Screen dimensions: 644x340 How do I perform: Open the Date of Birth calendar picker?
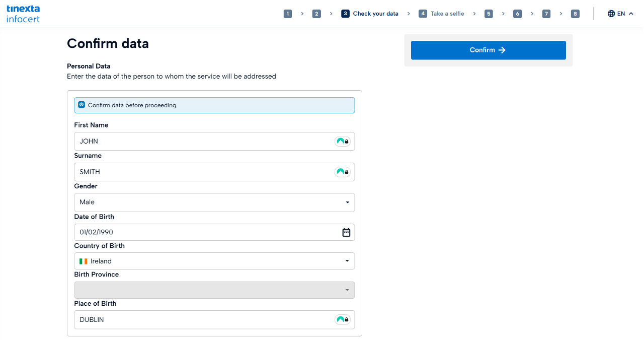tap(346, 232)
